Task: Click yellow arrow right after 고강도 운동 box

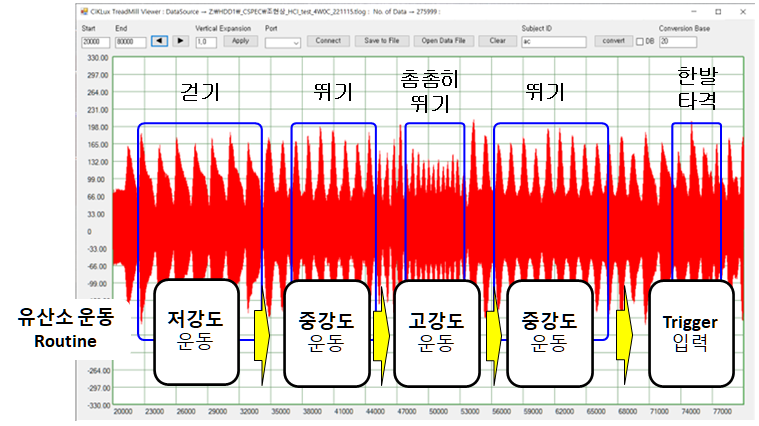Action: [493, 333]
